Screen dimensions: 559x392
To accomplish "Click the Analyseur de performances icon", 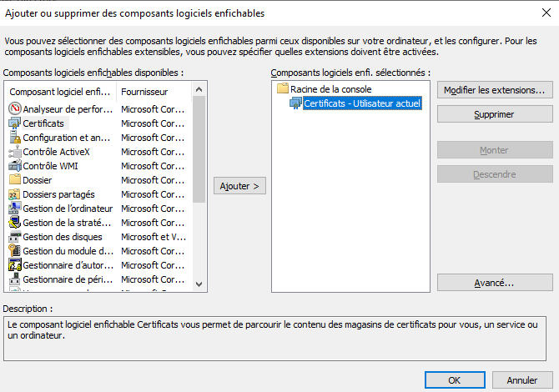I will coord(15,109).
